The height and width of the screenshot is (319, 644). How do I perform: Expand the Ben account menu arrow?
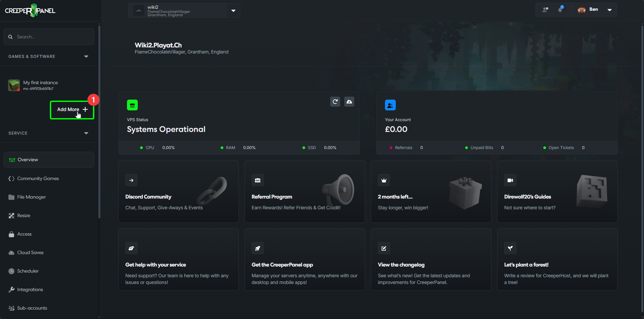[610, 10]
